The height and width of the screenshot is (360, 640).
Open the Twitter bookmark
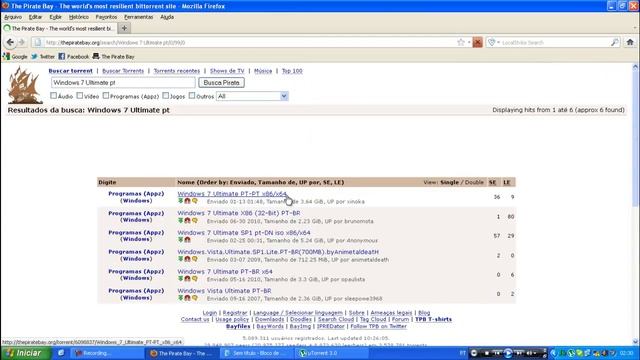[43, 56]
